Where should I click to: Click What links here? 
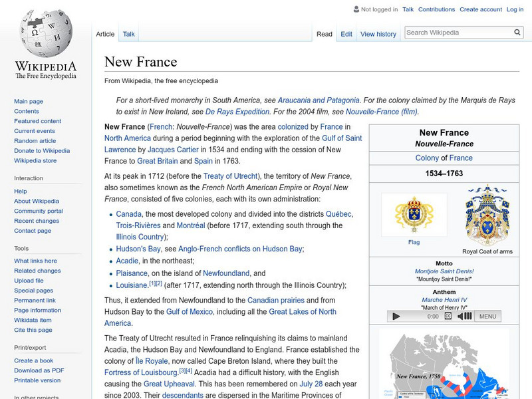tap(35, 261)
